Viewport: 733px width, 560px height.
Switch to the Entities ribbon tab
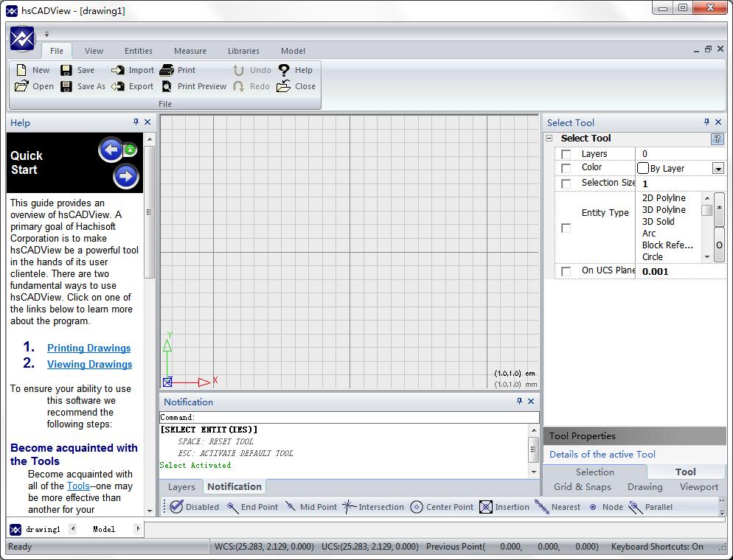[x=138, y=51]
